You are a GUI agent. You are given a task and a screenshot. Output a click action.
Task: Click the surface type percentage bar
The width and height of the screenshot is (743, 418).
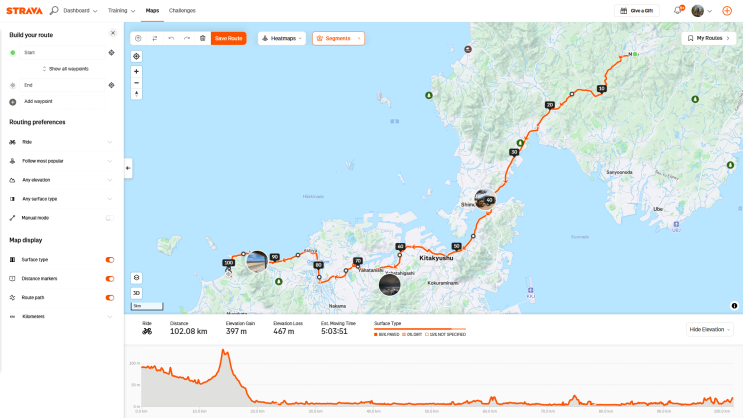click(420, 329)
